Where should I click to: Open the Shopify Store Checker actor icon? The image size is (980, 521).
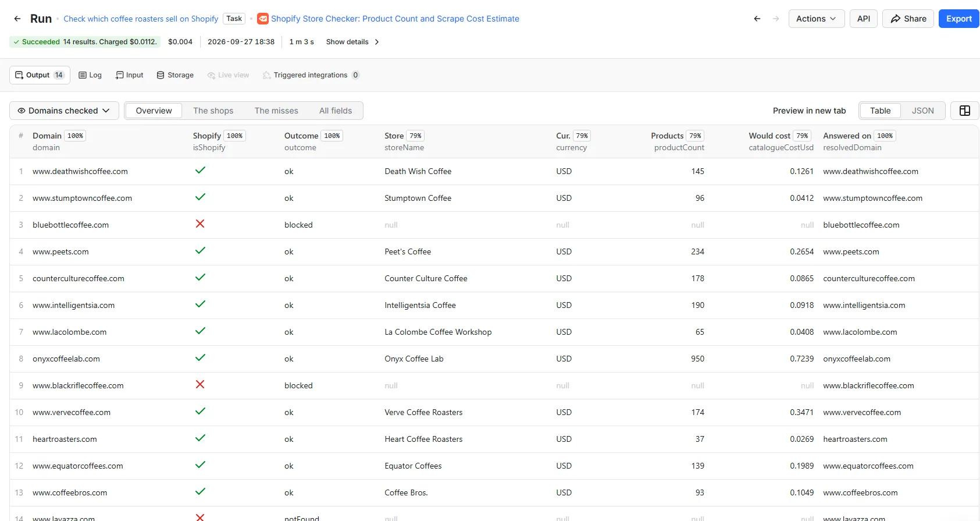pos(263,19)
